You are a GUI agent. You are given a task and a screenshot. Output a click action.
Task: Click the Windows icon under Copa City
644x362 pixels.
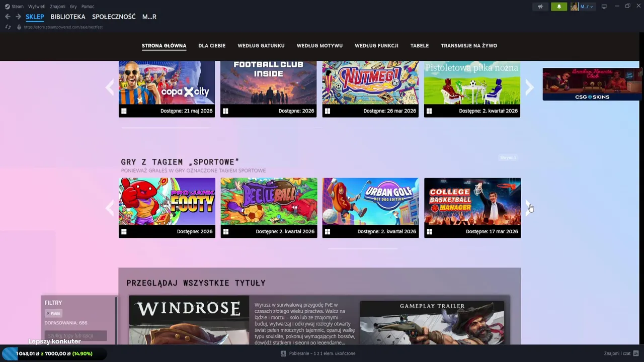pyautogui.click(x=124, y=111)
